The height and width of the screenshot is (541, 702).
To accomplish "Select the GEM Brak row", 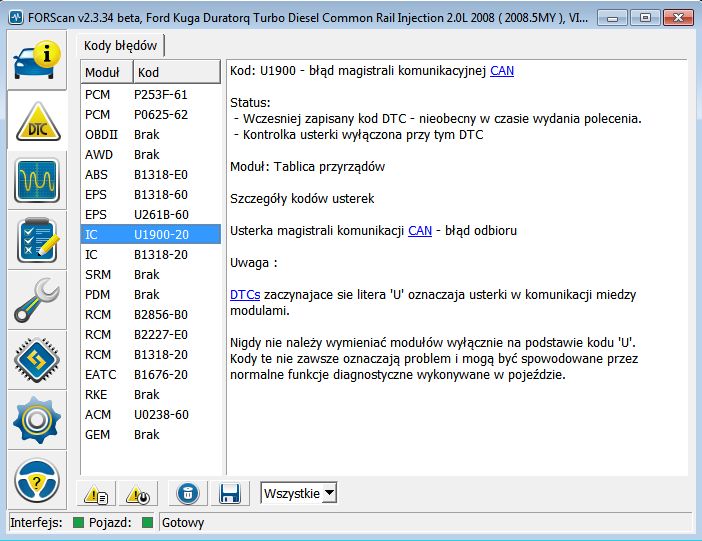I will [151, 434].
